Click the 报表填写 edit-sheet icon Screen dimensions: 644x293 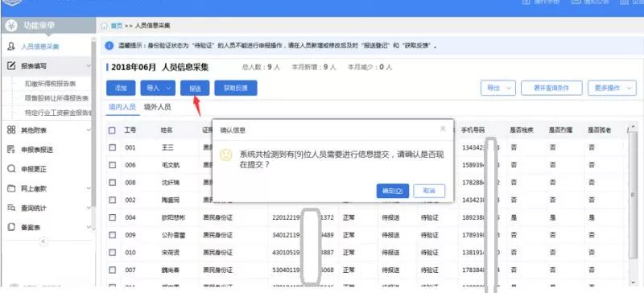(11, 66)
